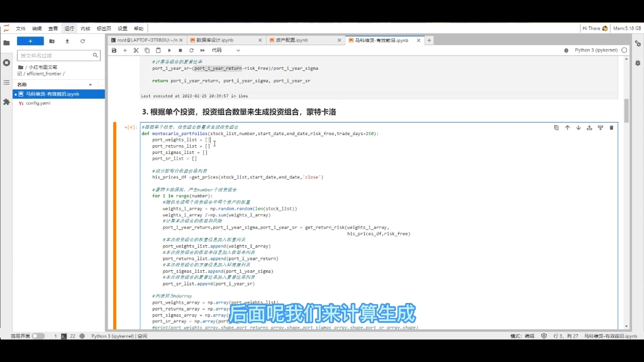
Task: Move the selected cell down
Action: 579,128
